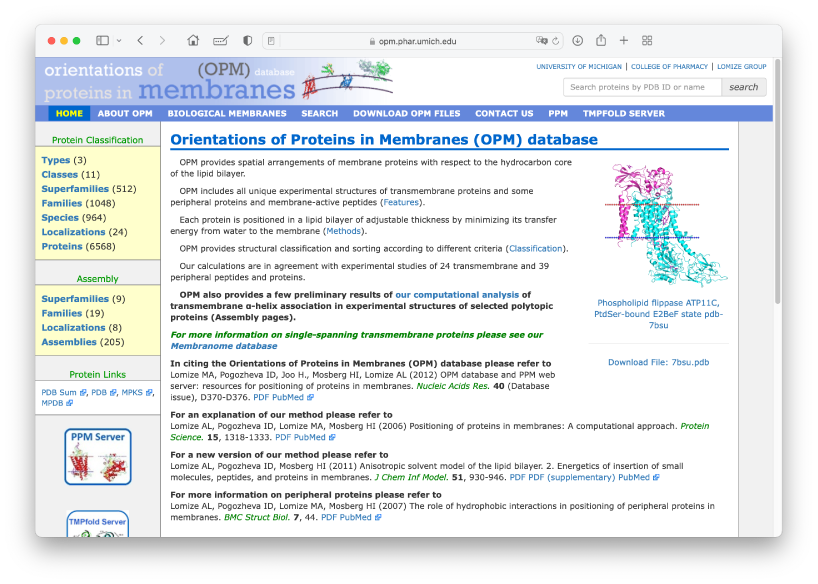Open the CONTACT US menu item
Image resolution: width=818 pixels, height=584 pixels.
tap(504, 113)
